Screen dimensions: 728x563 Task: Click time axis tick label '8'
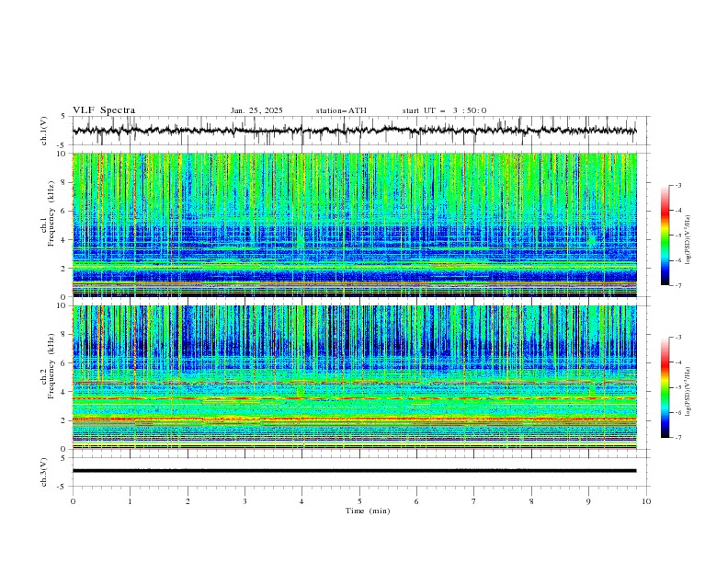click(531, 501)
